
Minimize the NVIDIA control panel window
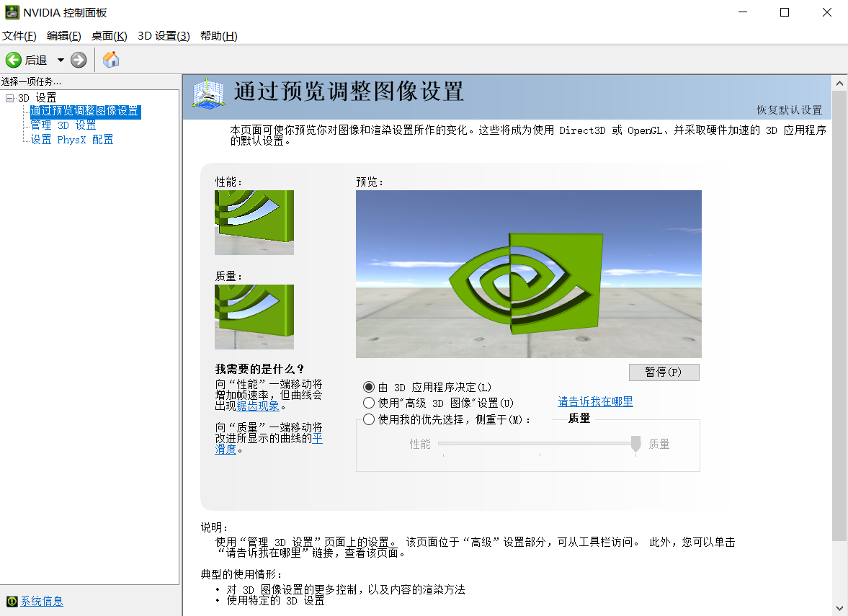743,12
